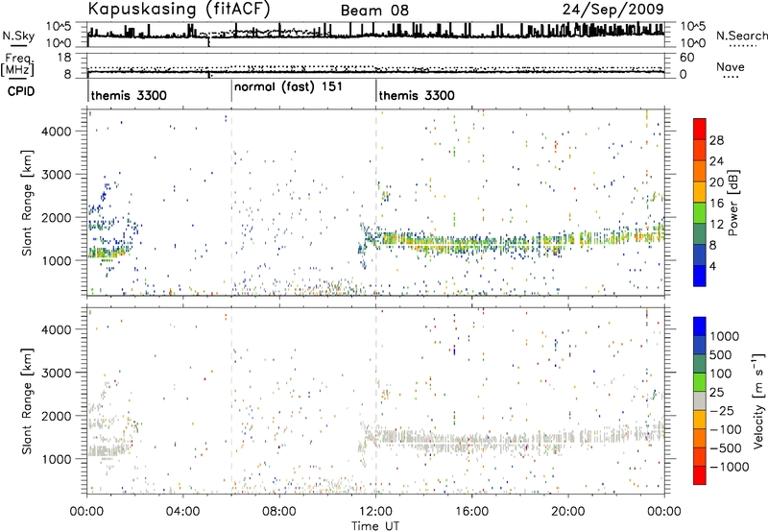This screenshot has width=768, height=532.
Task: Click the '16' tick on the Power color bar
Action: 716,204
